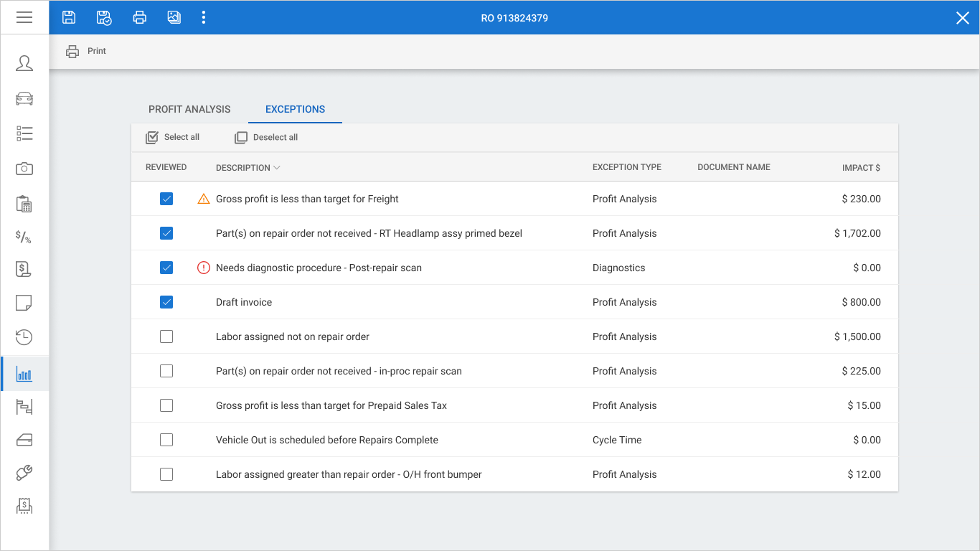Open the parts box icon in sidebar

[24, 440]
